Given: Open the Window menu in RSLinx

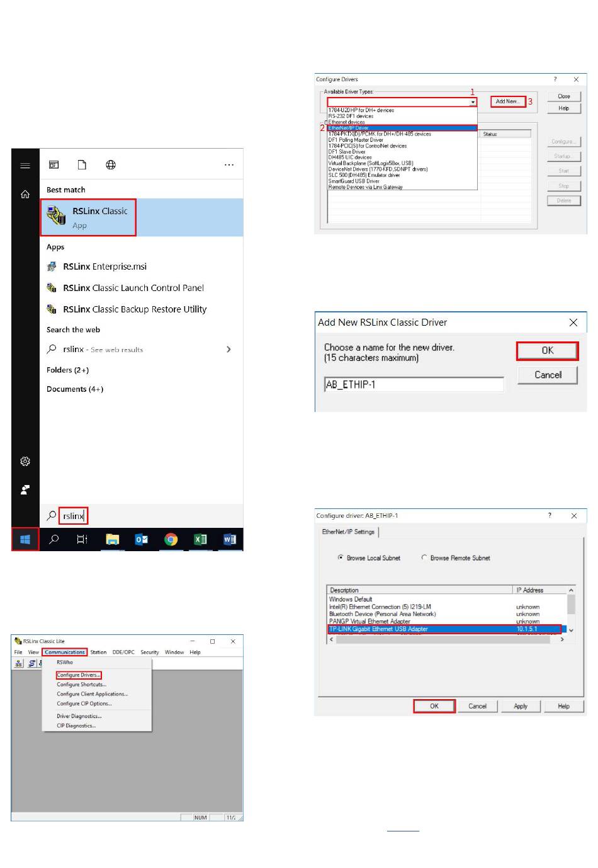Looking at the screenshot, I should [x=174, y=652].
